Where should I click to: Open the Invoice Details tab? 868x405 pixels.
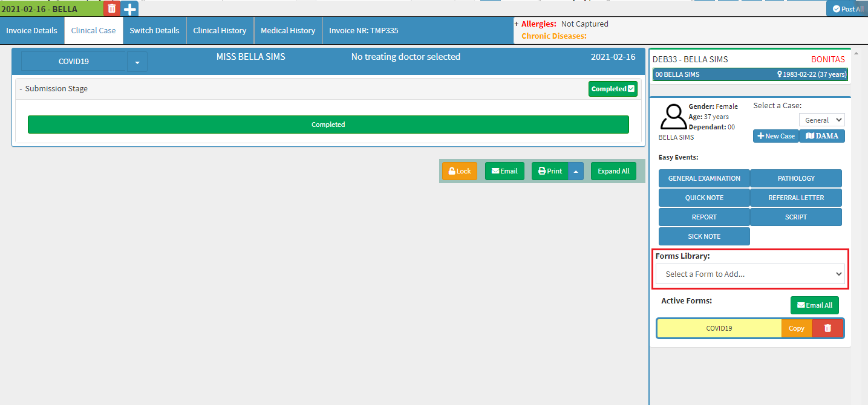(x=32, y=30)
